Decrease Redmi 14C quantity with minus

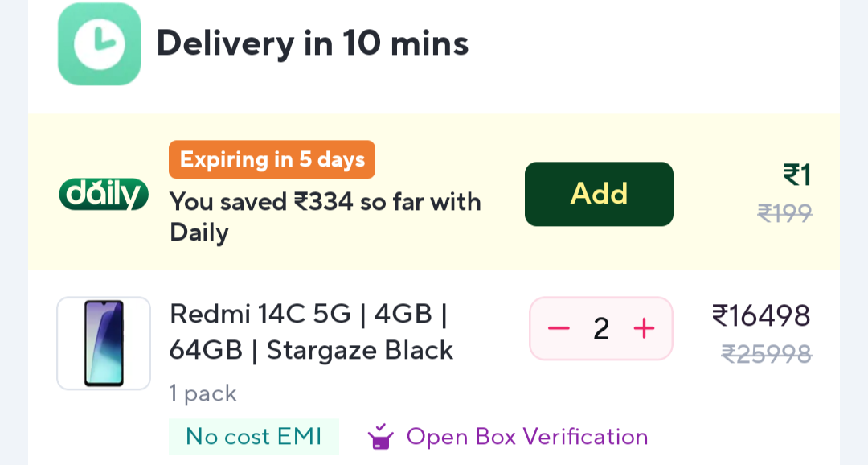559,328
